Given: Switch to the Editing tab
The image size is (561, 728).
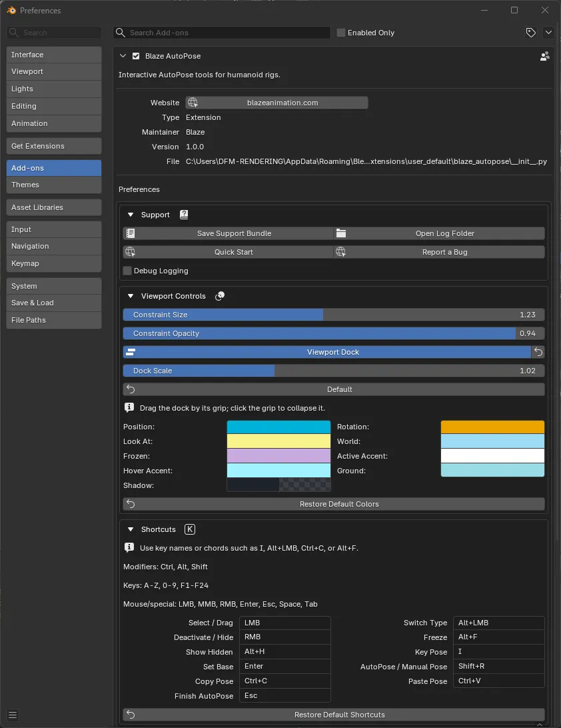Looking at the screenshot, I should tap(54, 106).
